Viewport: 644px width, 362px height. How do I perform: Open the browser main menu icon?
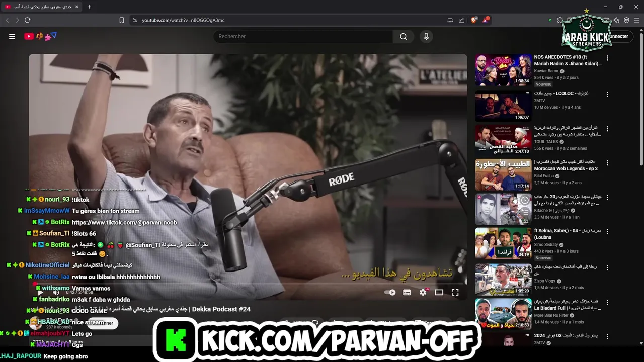point(636,20)
